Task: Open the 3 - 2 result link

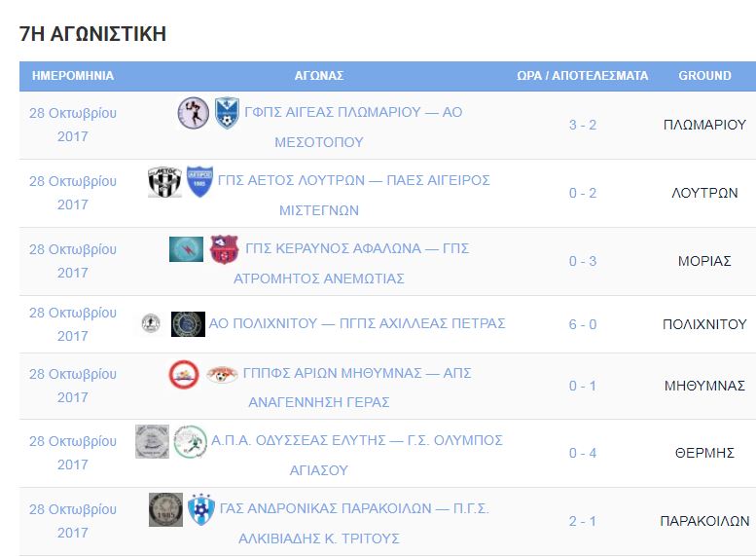Action: pos(583,125)
